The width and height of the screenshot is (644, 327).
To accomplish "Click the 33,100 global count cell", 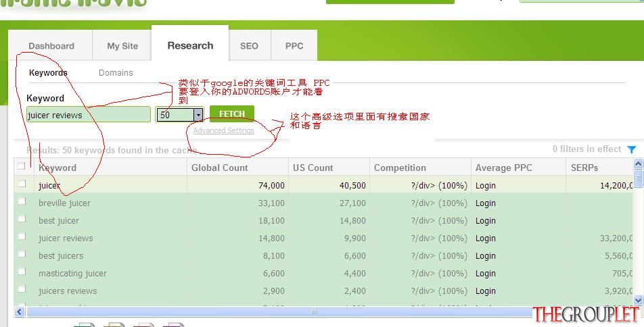I will point(271,203).
